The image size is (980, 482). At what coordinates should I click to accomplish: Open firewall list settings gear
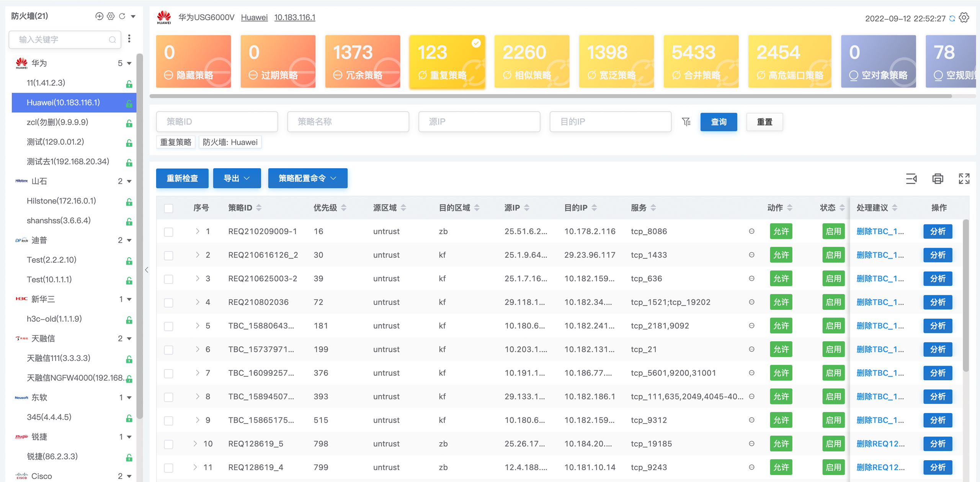[111, 16]
